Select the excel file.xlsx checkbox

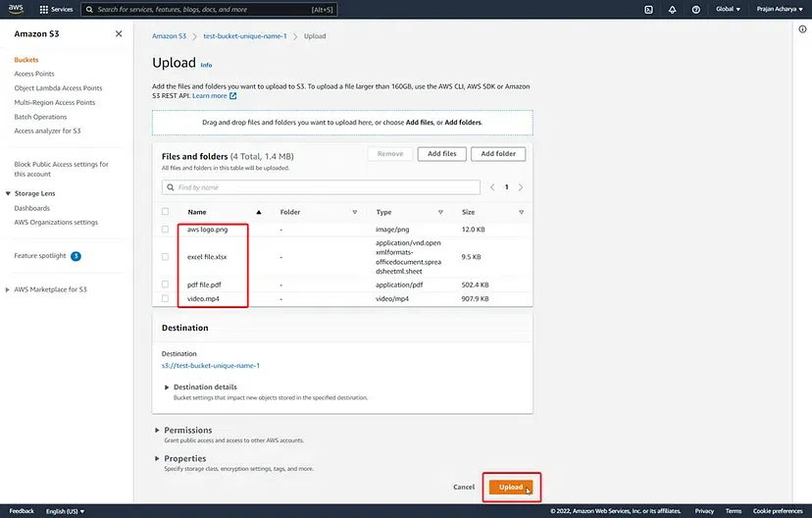coord(165,256)
